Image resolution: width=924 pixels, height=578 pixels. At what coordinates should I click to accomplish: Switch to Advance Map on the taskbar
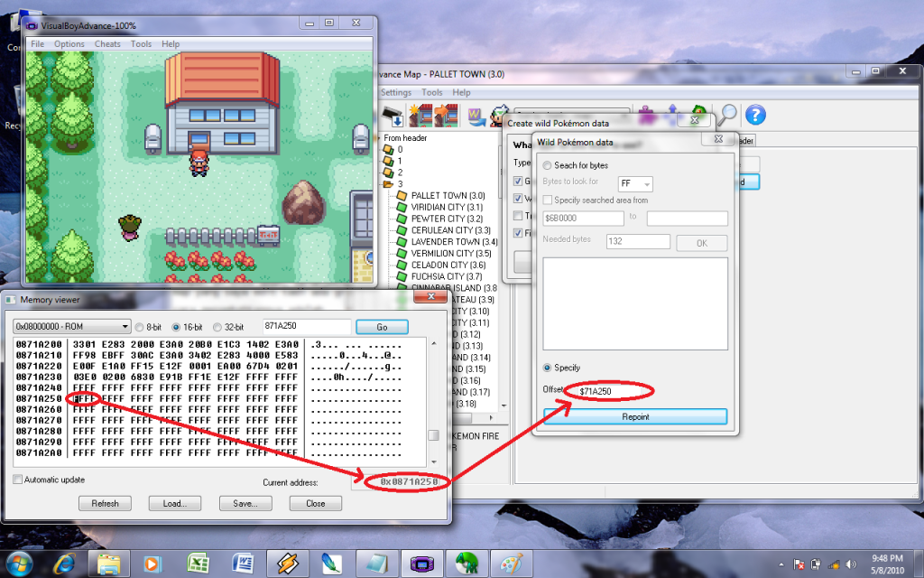pyautogui.click(x=467, y=564)
